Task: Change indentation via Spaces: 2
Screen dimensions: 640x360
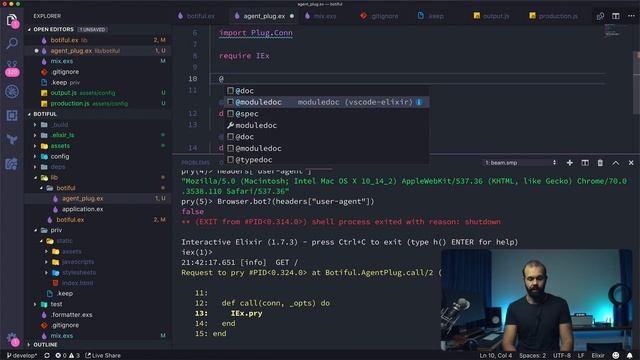Action: click(532, 356)
